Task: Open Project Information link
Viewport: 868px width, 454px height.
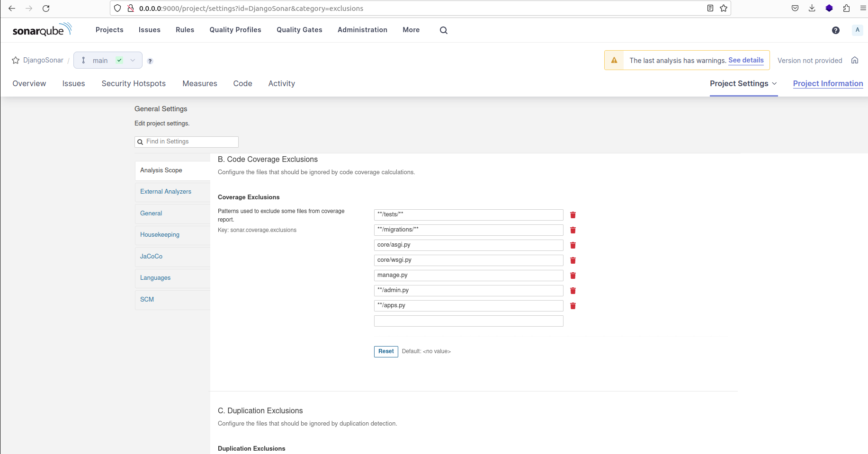Action: [x=828, y=83]
